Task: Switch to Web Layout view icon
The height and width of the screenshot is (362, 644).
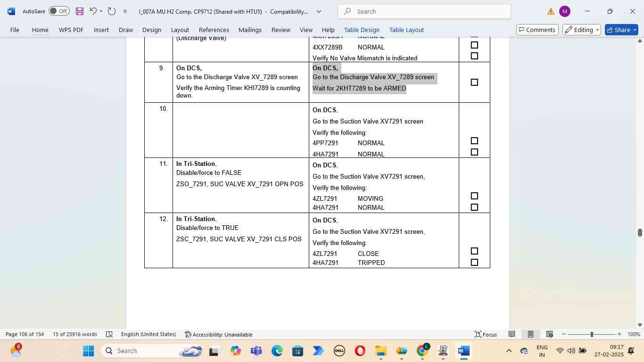Action: [x=549, y=334]
